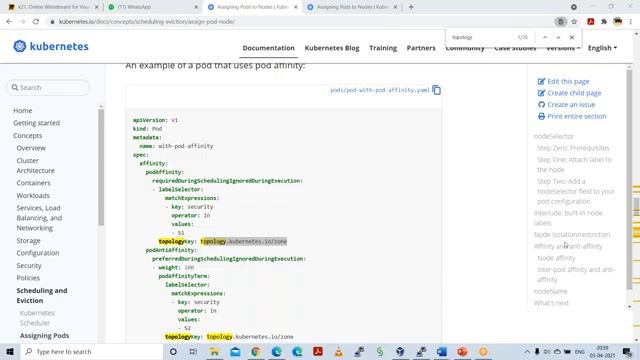Click the Print entire section link text
Viewport: 640px width, 360px height.
[x=577, y=116]
